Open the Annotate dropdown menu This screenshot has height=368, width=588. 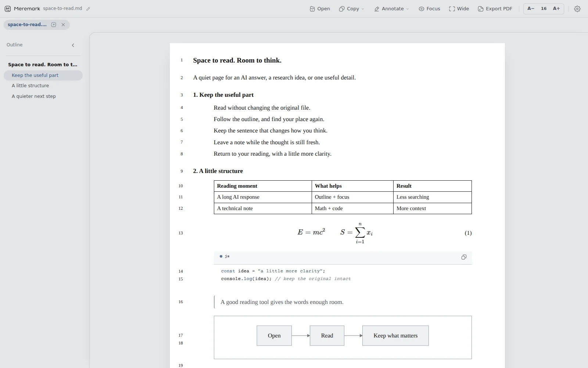(391, 8)
